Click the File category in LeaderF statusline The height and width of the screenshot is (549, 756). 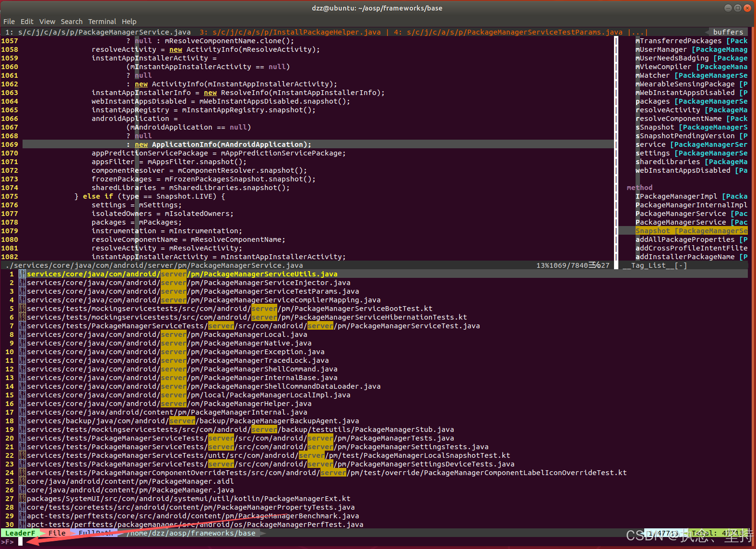pos(57,533)
